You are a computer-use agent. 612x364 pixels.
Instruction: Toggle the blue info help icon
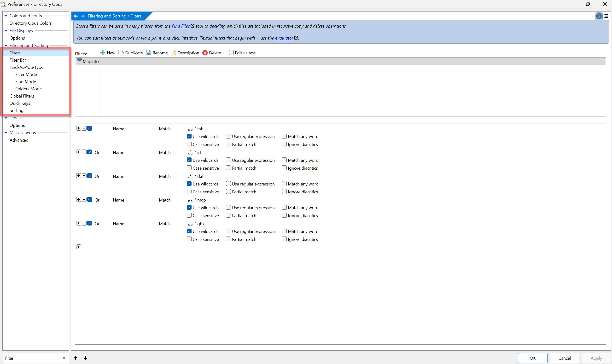(x=599, y=16)
